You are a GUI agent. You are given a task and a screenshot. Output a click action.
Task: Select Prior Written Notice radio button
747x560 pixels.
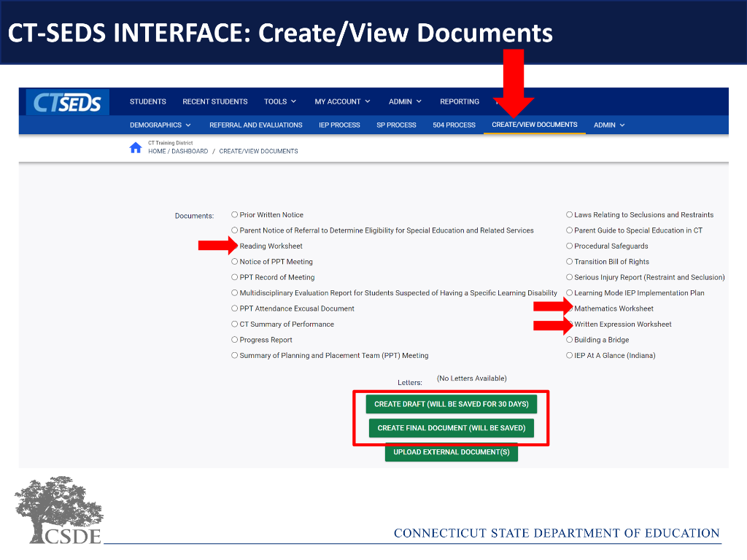[x=234, y=215]
